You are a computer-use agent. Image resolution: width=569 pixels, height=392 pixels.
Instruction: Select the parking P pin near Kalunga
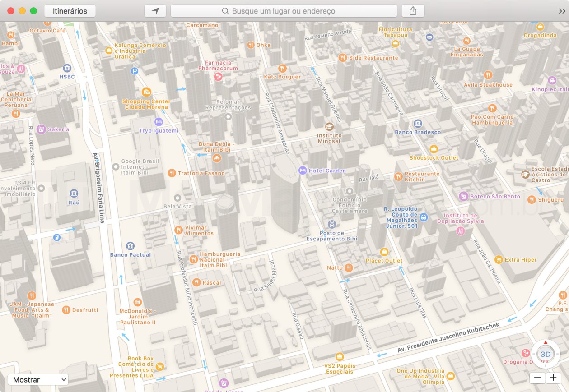134,71
